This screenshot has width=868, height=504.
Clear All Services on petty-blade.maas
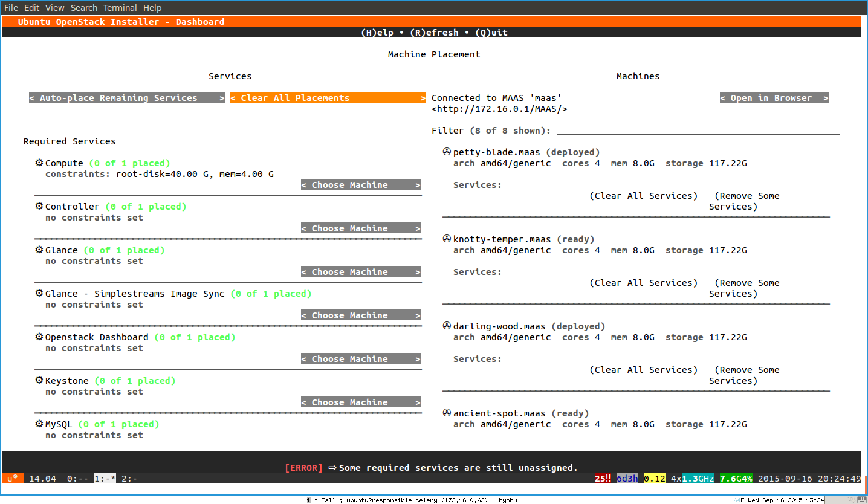tap(644, 196)
